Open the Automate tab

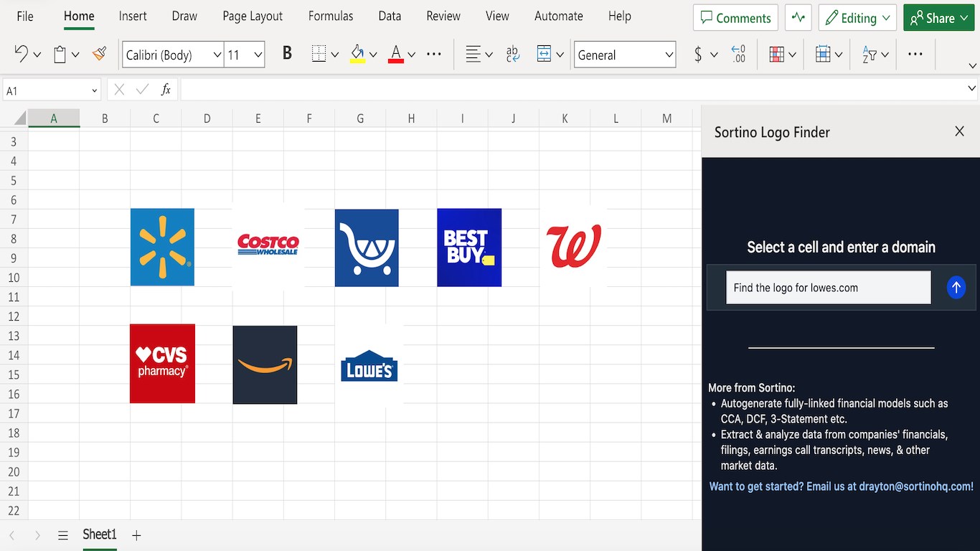(x=559, y=16)
